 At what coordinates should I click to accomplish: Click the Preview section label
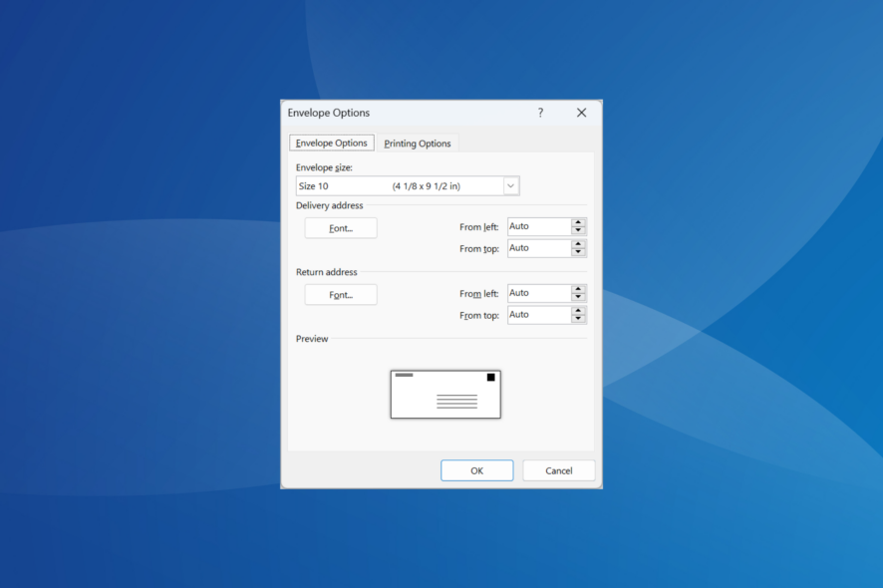pyautogui.click(x=312, y=339)
